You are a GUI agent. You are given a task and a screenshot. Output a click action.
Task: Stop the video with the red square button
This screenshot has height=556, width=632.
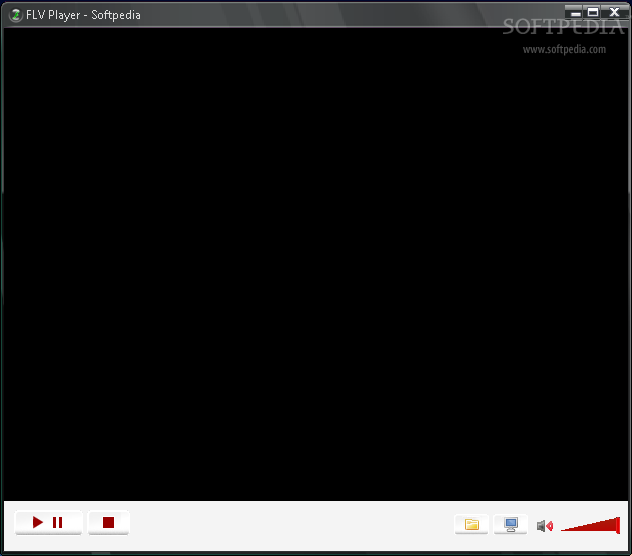coord(108,523)
